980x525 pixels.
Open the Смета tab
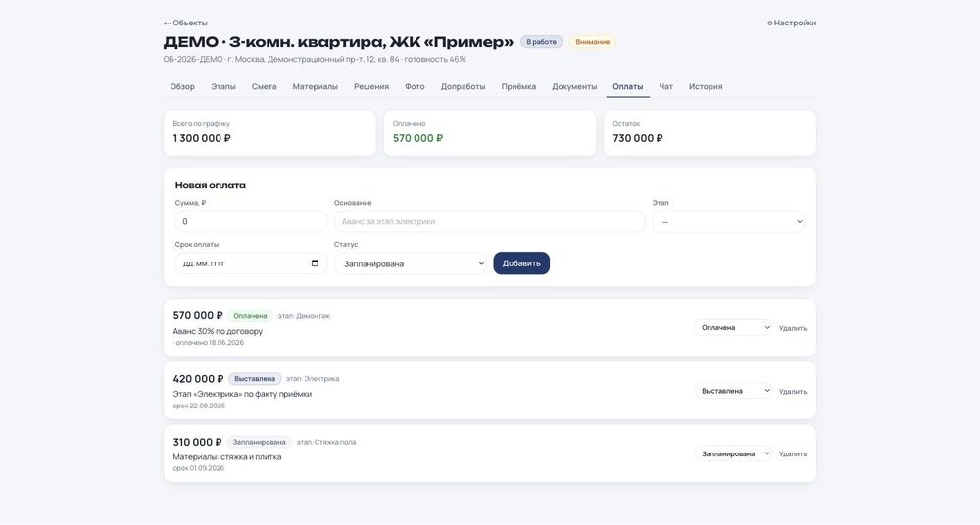point(264,87)
